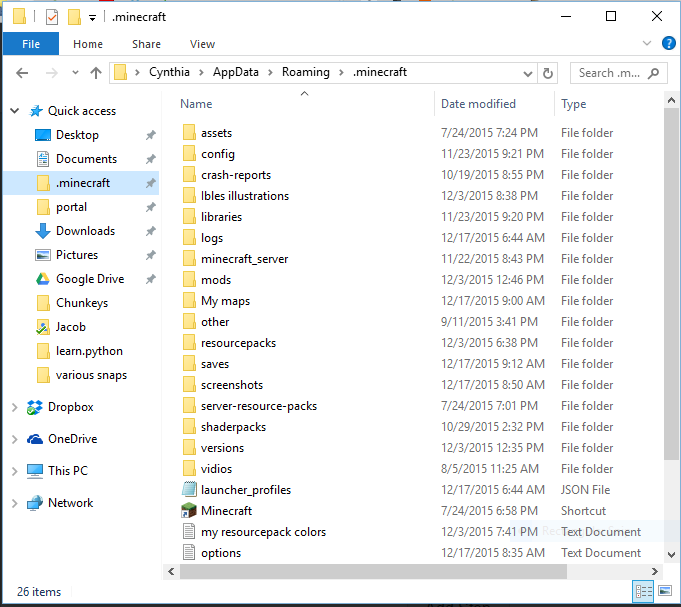Click the horizontal scrollbar right arrow
681x607 pixels.
(x=655, y=571)
